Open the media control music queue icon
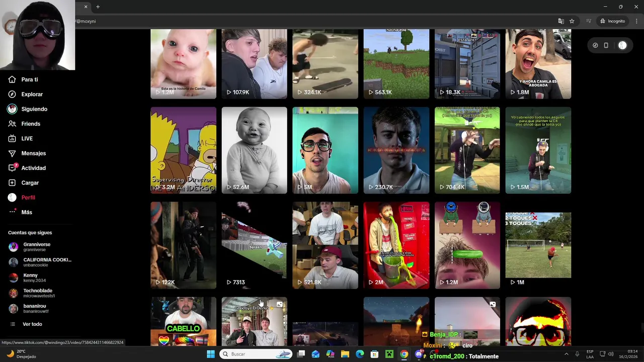The width and height of the screenshot is (644, 362). [x=589, y=21]
